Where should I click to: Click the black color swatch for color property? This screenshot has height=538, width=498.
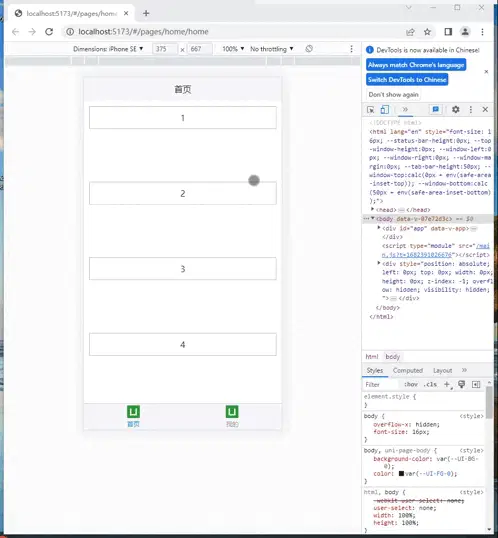(x=401, y=473)
